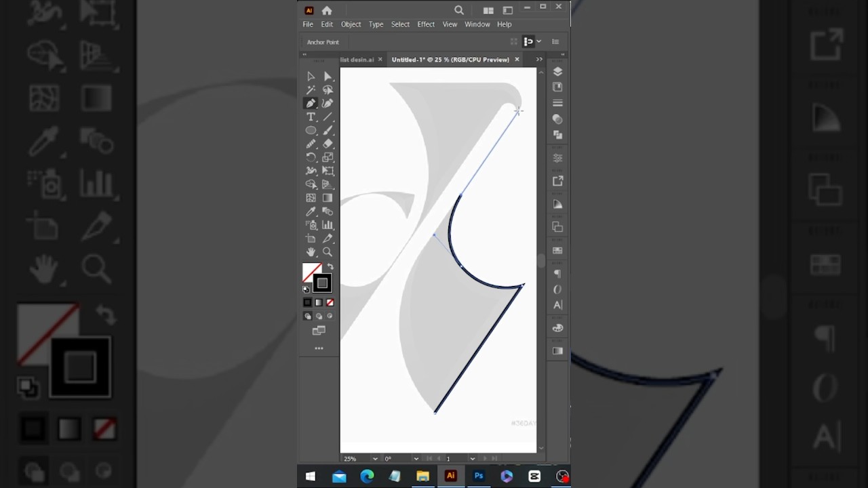This screenshot has width=868, height=488.
Task: Select the Rotate tool
Action: pos(311,157)
